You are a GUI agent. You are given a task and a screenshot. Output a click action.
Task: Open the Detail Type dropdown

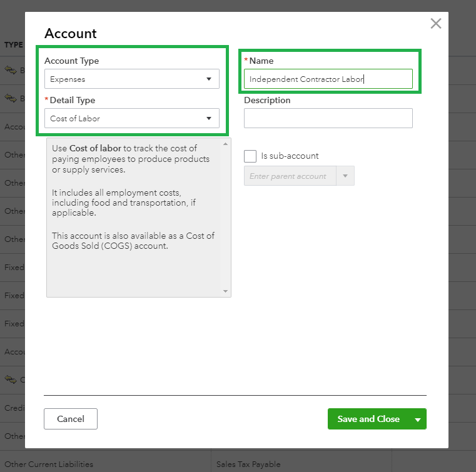[131, 118]
